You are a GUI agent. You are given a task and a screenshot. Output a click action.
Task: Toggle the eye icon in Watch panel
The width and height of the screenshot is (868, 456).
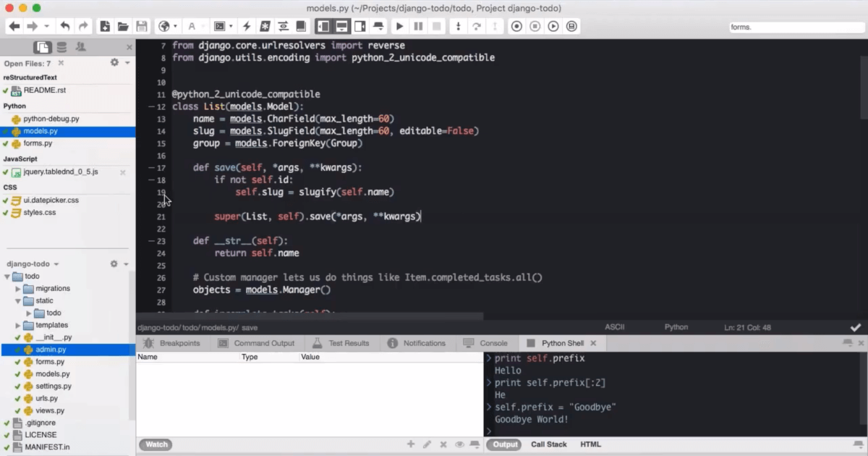[x=459, y=444]
